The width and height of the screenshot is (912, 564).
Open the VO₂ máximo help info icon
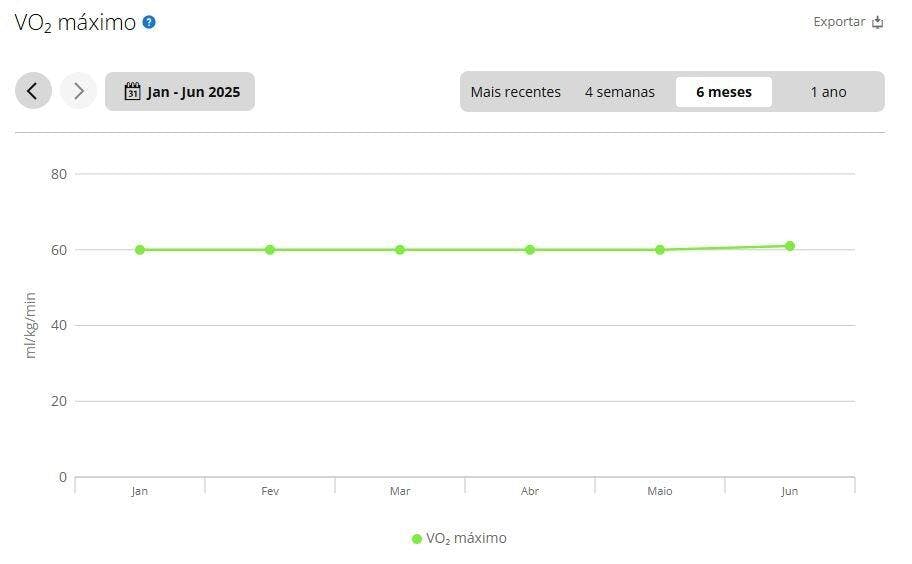149,23
